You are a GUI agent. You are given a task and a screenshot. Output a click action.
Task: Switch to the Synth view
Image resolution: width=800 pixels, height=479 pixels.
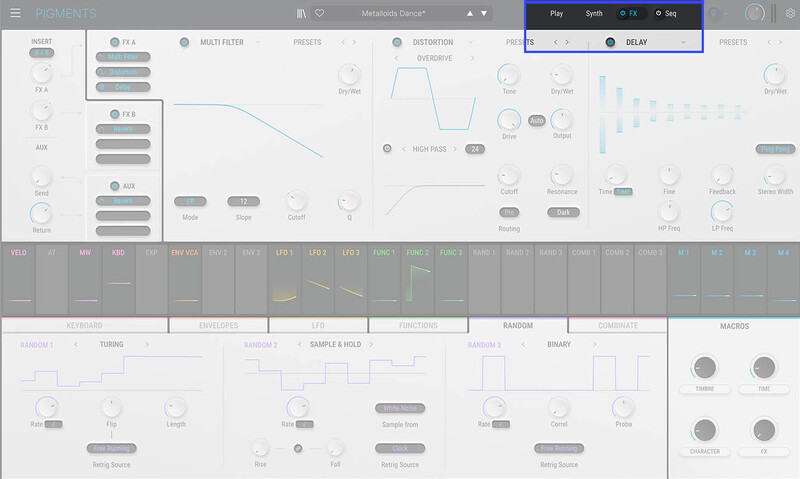(x=593, y=13)
